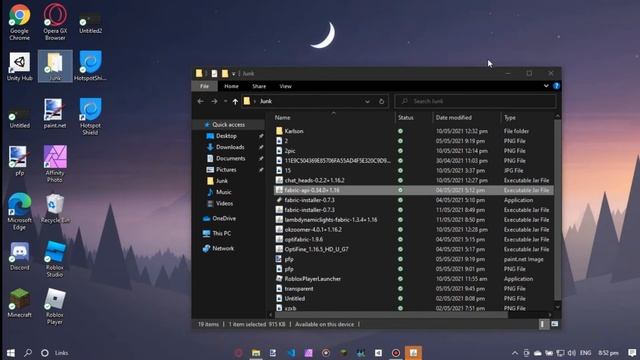Switch to large icons view in status bar
The image size is (640, 360).
[x=554, y=324]
